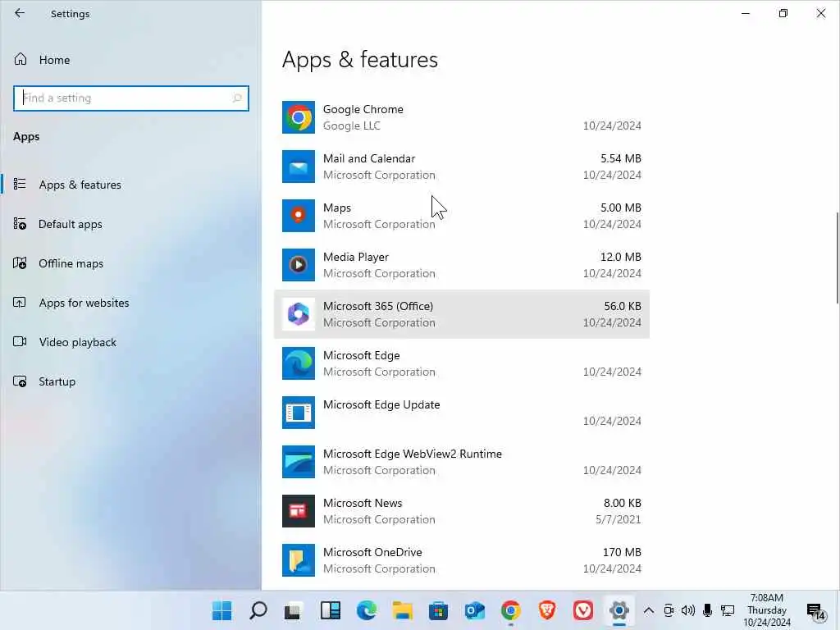Focus the Find a setting search box
The width and height of the screenshot is (840, 630).
(x=130, y=98)
